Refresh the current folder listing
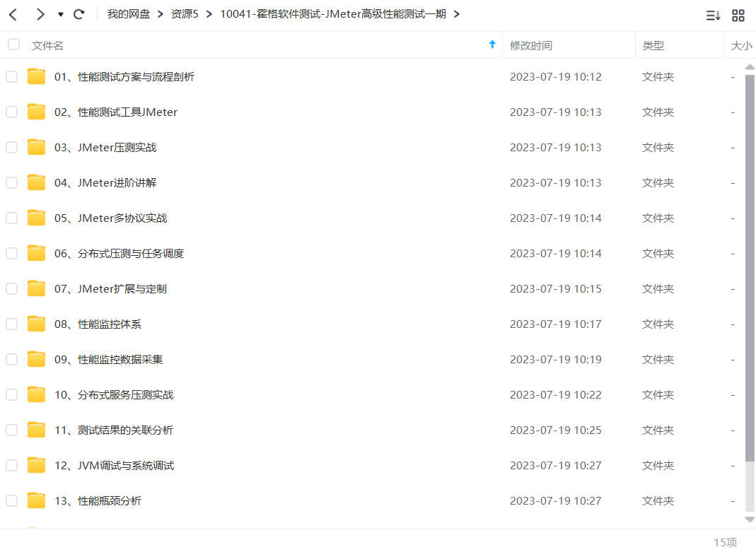The width and height of the screenshot is (756, 552). (79, 14)
